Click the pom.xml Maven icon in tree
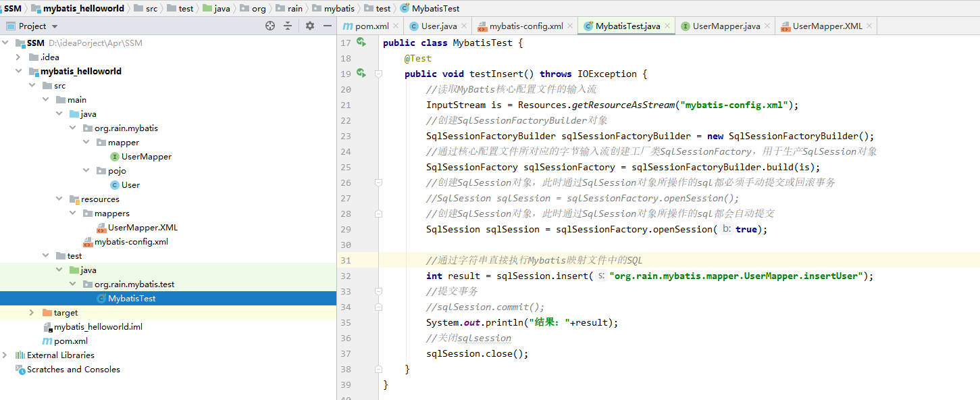 pos(47,341)
